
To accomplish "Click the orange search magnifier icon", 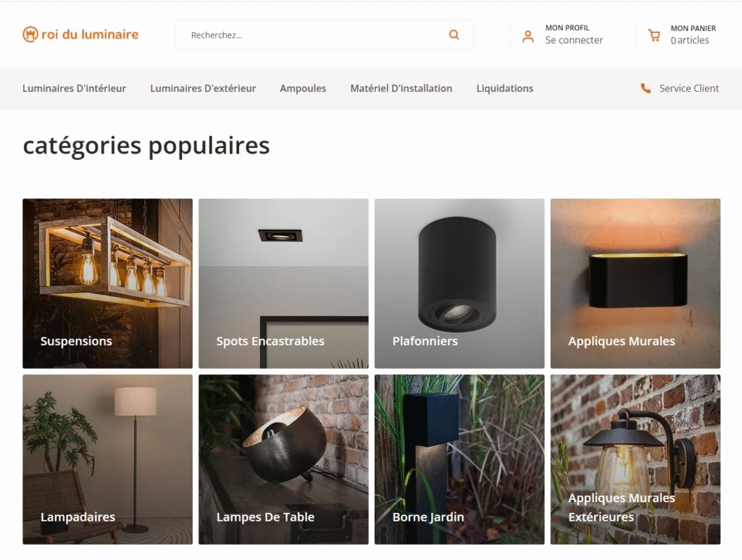I will (x=454, y=35).
